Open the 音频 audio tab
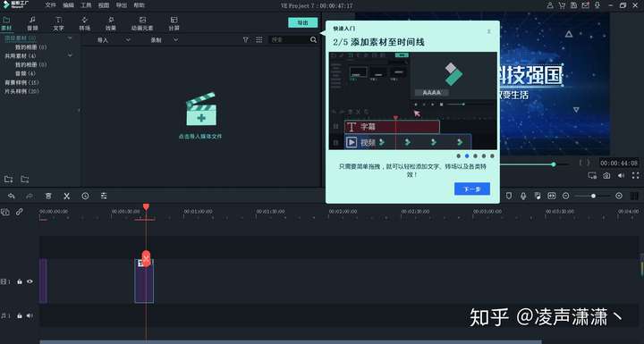 32,23
